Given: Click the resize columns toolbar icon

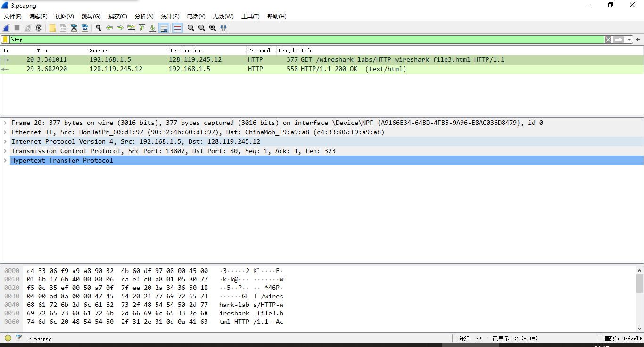Looking at the screenshot, I should coord(223,28).
